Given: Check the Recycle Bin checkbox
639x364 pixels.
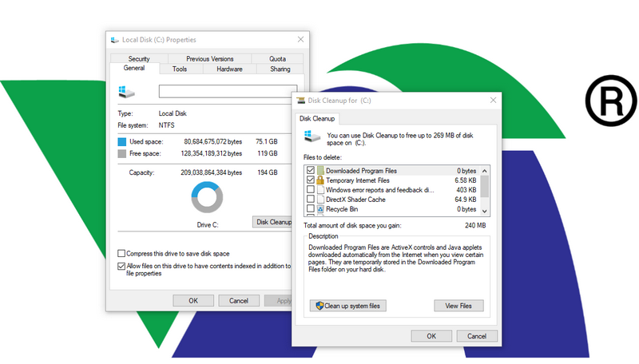Looking at the screenshot, I should pos(311,209).
